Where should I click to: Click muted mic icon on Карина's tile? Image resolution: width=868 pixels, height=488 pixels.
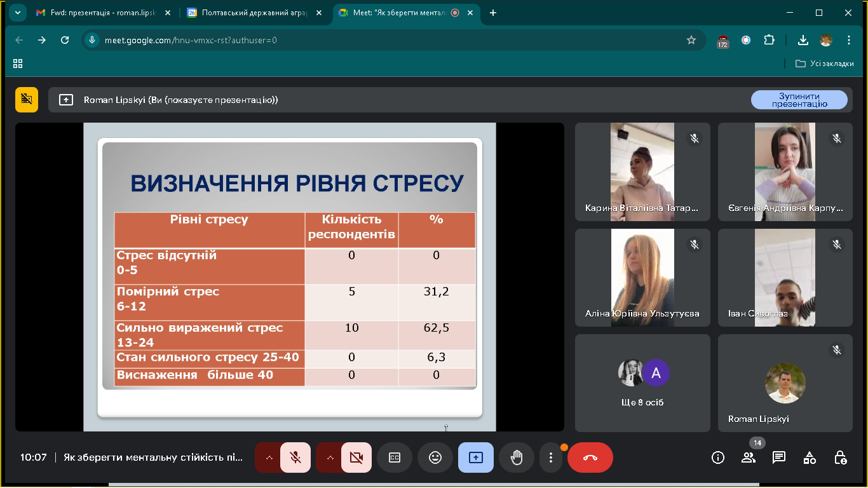pyautogui.click(x=695, y=138)
